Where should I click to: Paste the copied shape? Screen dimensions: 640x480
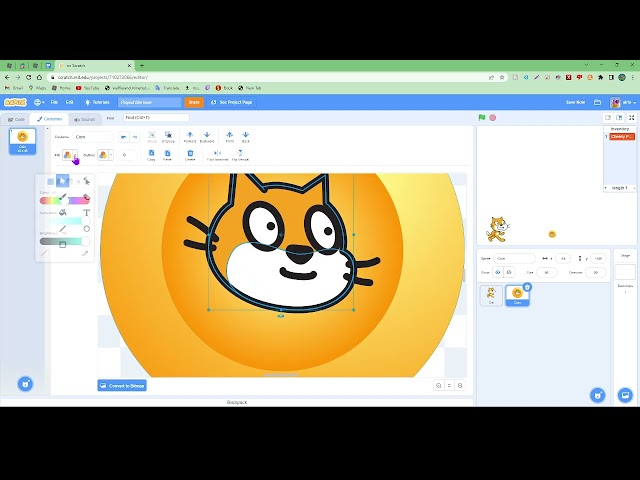[167, 155]
